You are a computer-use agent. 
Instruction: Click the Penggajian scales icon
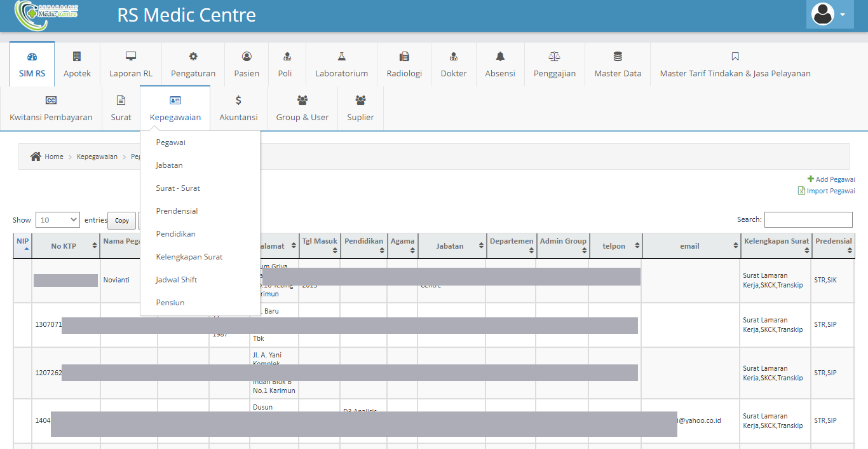pos(554,57)
